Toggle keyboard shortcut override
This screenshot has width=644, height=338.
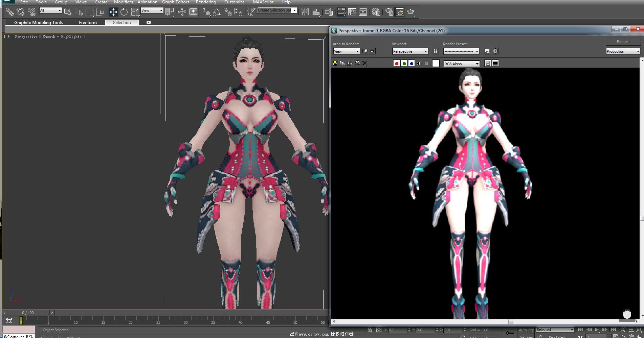[x=193, y=12]
